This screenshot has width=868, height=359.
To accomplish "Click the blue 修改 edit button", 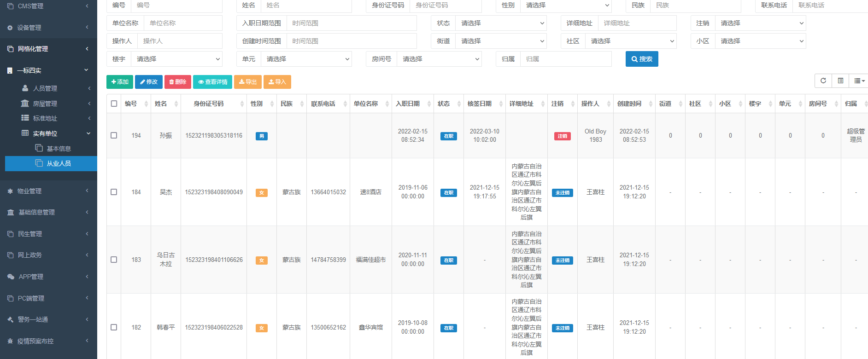I will click(x=148, y=82).
